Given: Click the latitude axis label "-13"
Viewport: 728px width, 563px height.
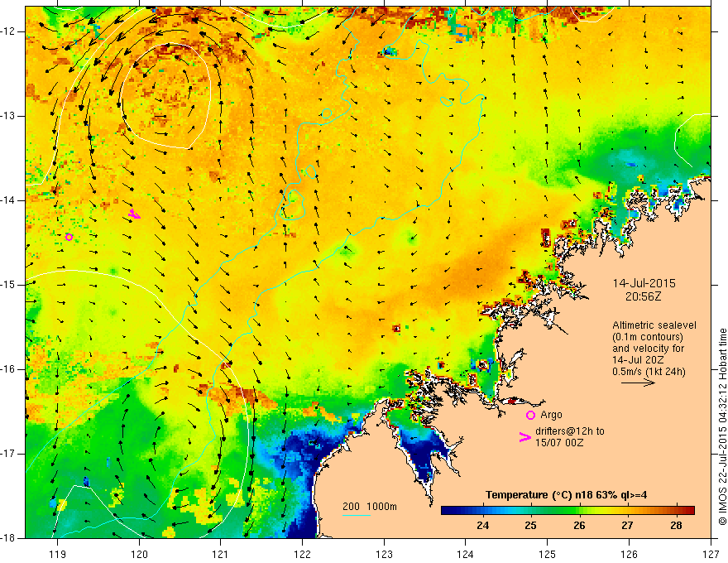Looking at the screenshot, I should tap(8, 116).
